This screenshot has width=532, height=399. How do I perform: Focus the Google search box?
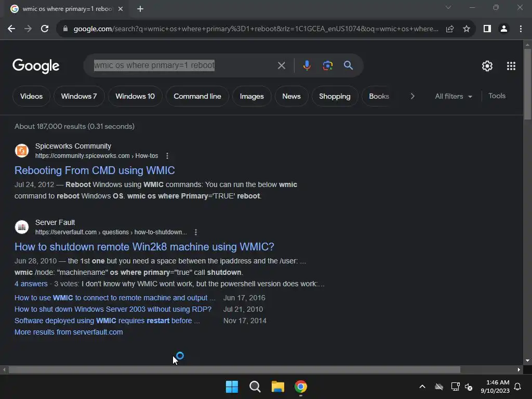[x=183, y=65]
